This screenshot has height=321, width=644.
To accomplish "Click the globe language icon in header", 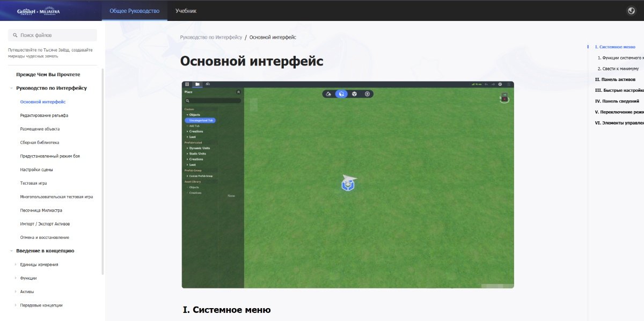I will 631,11.
